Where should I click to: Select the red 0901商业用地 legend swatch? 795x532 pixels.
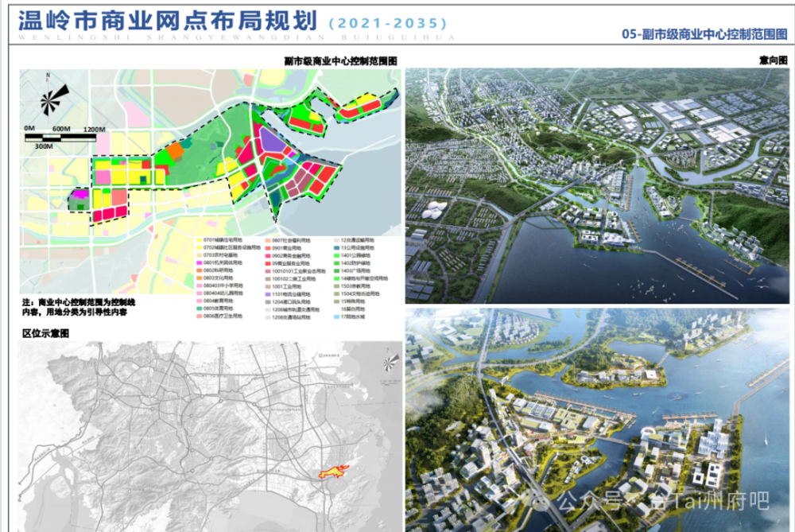(x=269, y=248)
